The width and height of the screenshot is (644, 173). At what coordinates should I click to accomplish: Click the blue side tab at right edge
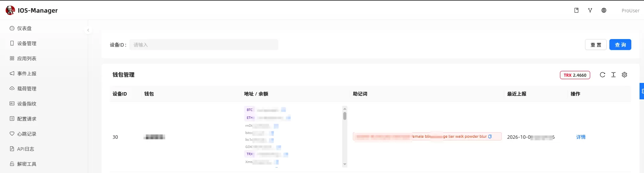pyautogui.click(x=642, y=91)
